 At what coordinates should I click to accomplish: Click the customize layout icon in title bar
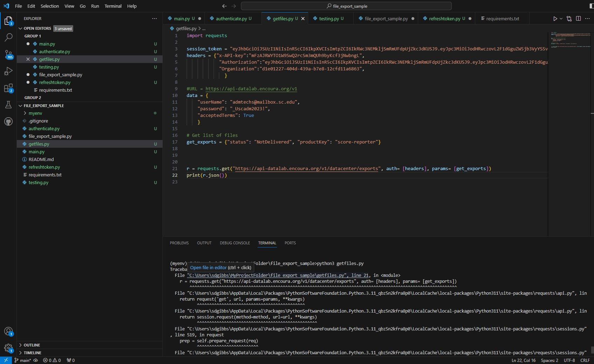591,6
